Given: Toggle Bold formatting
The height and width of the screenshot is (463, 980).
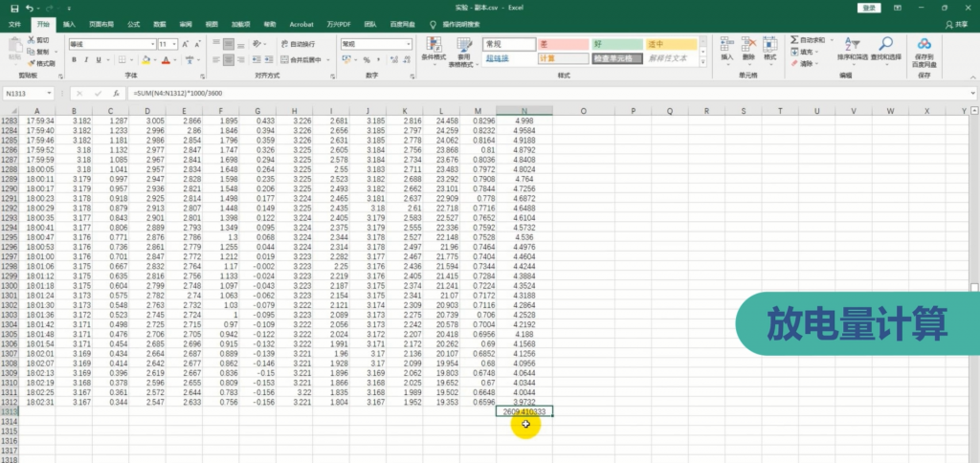Looking at the screenshot, I should 74,60.
